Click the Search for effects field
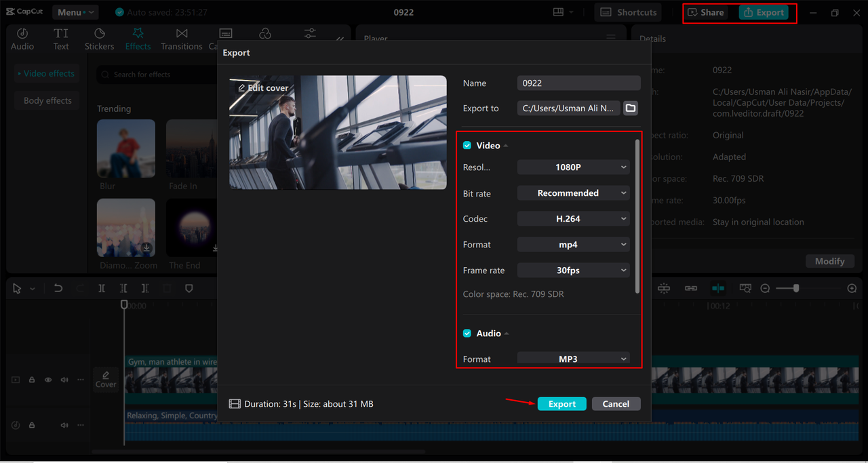 157,75
